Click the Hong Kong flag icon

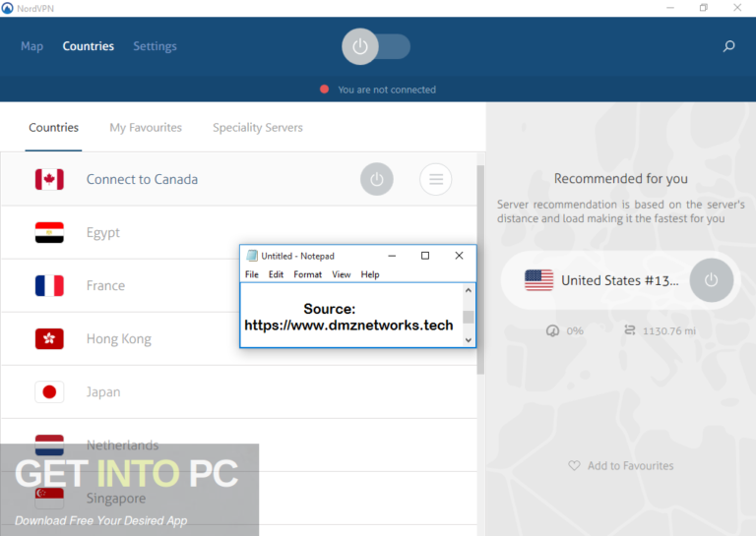coord(49,338)
